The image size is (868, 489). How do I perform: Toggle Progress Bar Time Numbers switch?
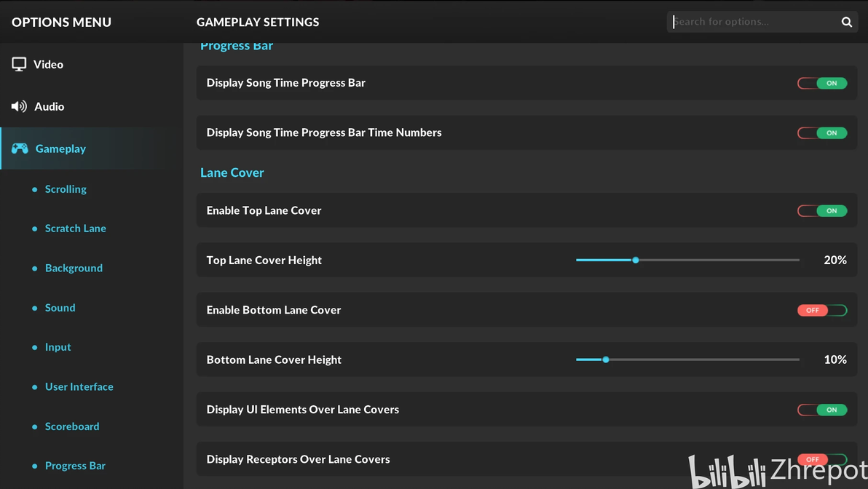click(x=822, y=132)
